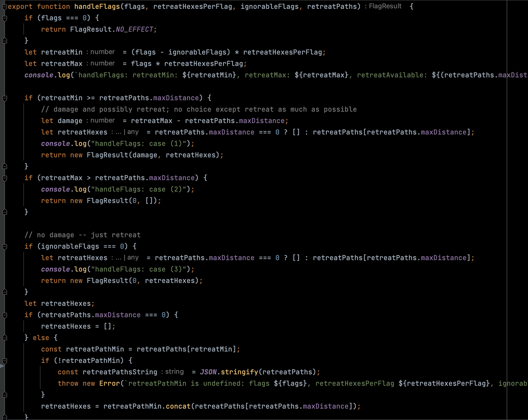The width and height of the screenshot is (528, 420).
Task: Click the fold-end icon after the retreatHexes = [] branch
Action: point(5,337)
